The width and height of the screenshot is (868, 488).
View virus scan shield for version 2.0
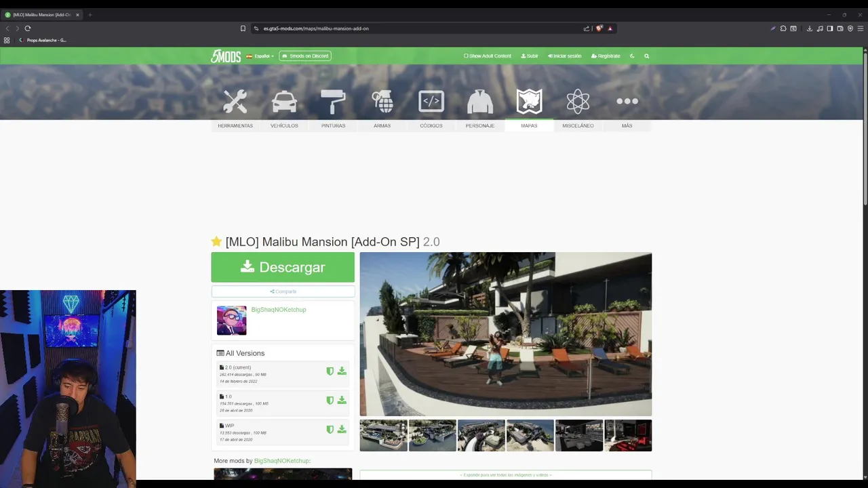[x=330, y=371]
